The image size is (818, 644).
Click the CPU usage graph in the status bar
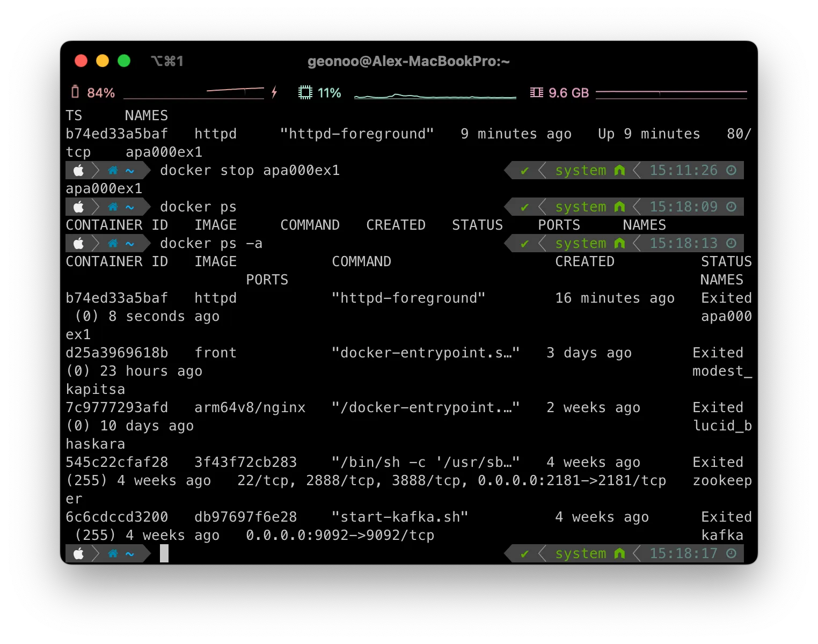coord(435,95)
